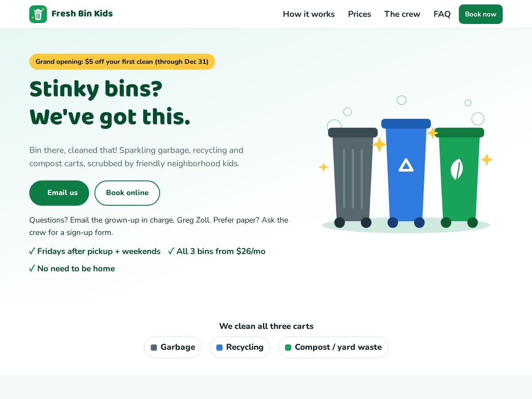Click checkmark next to No need to be home
Viewport: 532px width, 399px height.
(32, 269)
